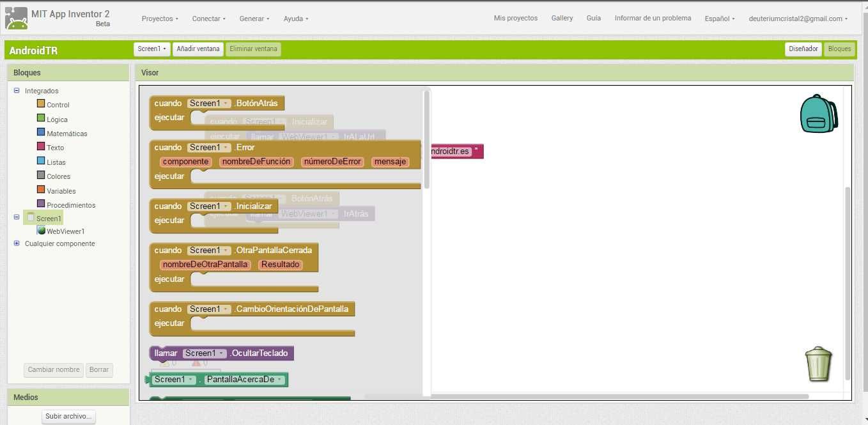Open the backpack icon in the viewer
The width and height of the screenshot is (868, 425).
point(819,114)
